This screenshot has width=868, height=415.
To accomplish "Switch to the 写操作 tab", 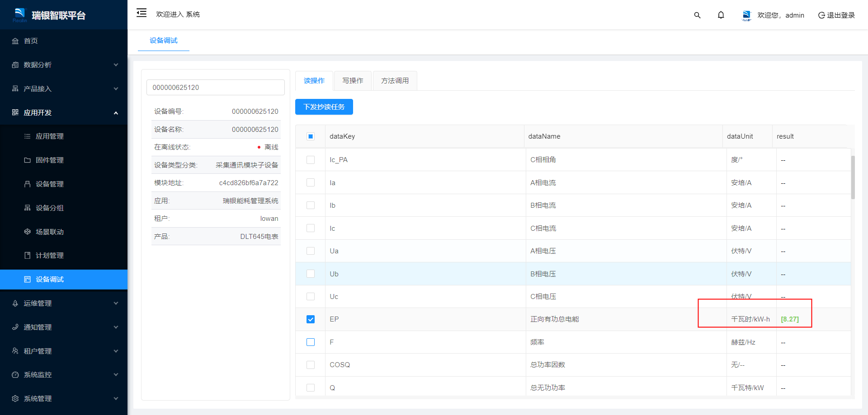I will (353, 81).
